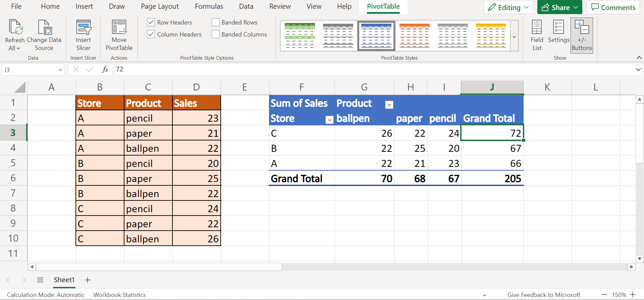The height and width of the screenshot is (300, 644).
Task: Click the Move PivotTable icon
Action: coord(119,27)
